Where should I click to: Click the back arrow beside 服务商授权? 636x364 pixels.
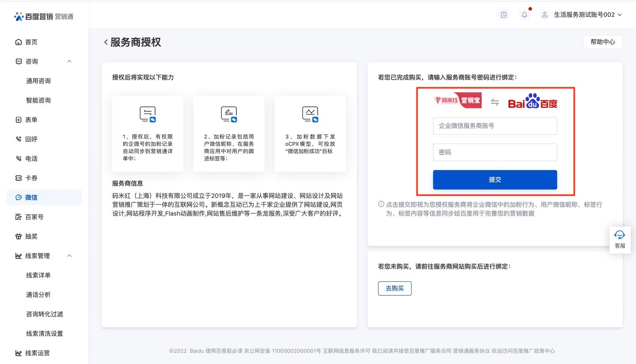pos(106,42)
